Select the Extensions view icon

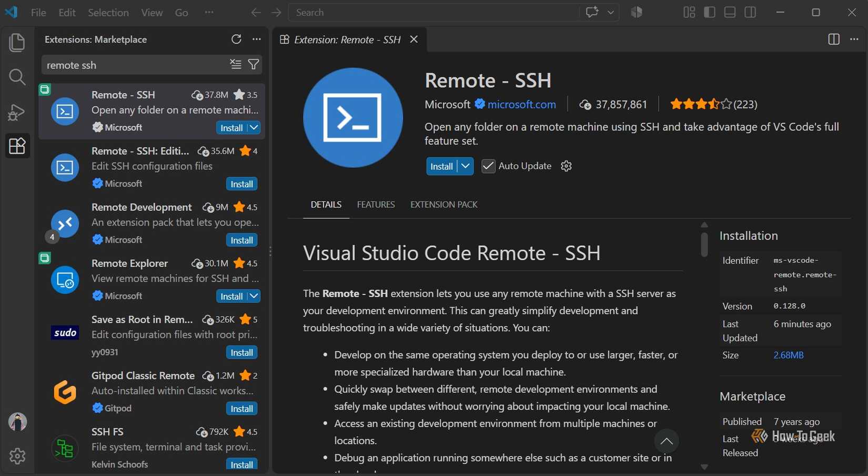point(17,146)
